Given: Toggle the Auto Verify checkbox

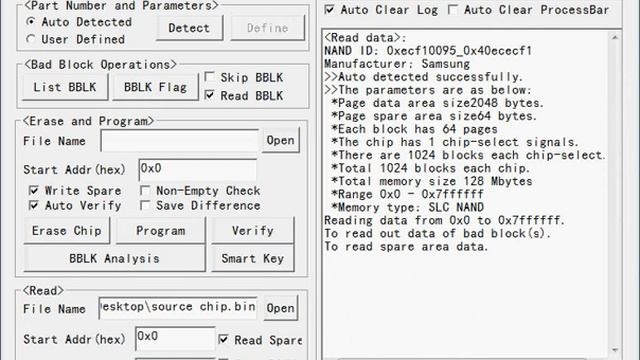Looking at the screenshot, I should tap(34, 205).
